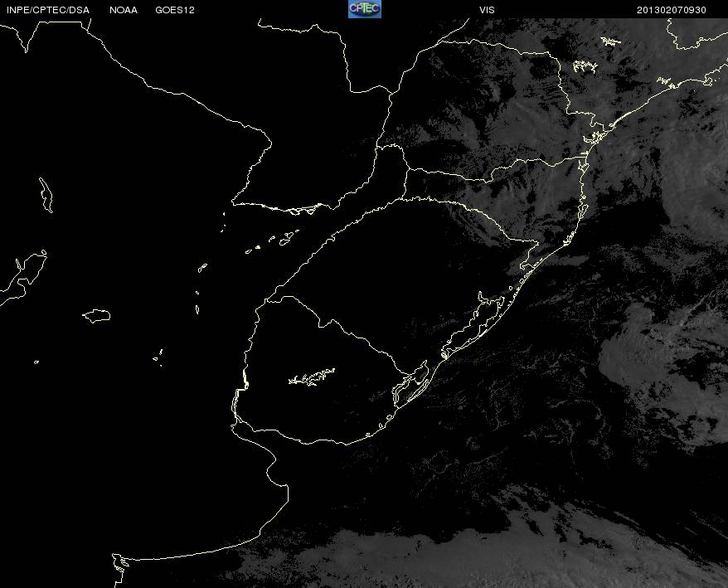Click the VIS channel label
Screen dimensions: 728x588
coord(487,10)
